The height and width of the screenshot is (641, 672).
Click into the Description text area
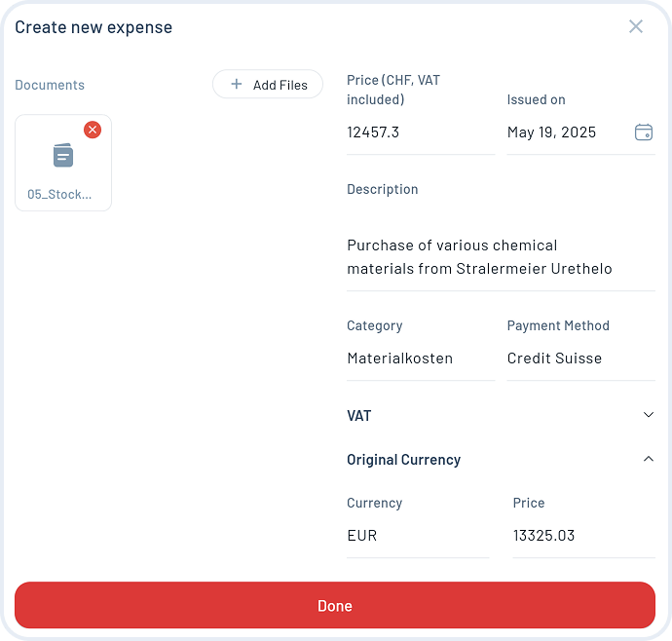(x=500, y=257)
